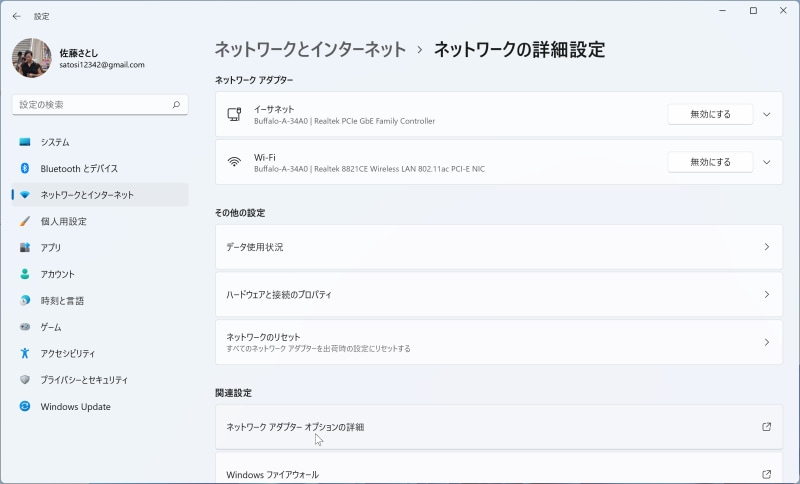The image size is (800, 484).
Task: Click the back arrow in title bar
Action: [x=16, y=16]
